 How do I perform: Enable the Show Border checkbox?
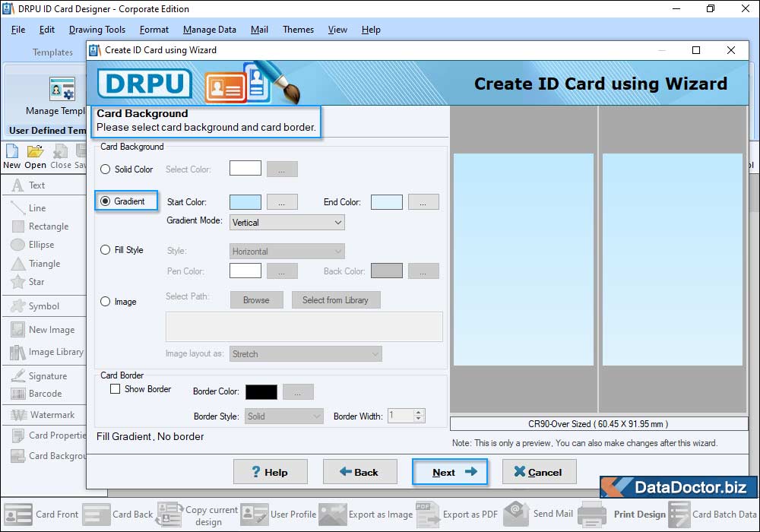click(x=115, y=388)
